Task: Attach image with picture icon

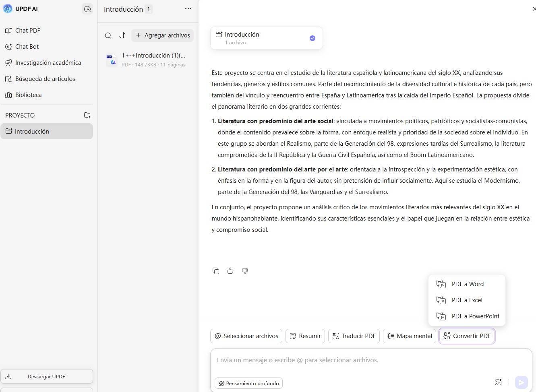Action: coord(498,382)
